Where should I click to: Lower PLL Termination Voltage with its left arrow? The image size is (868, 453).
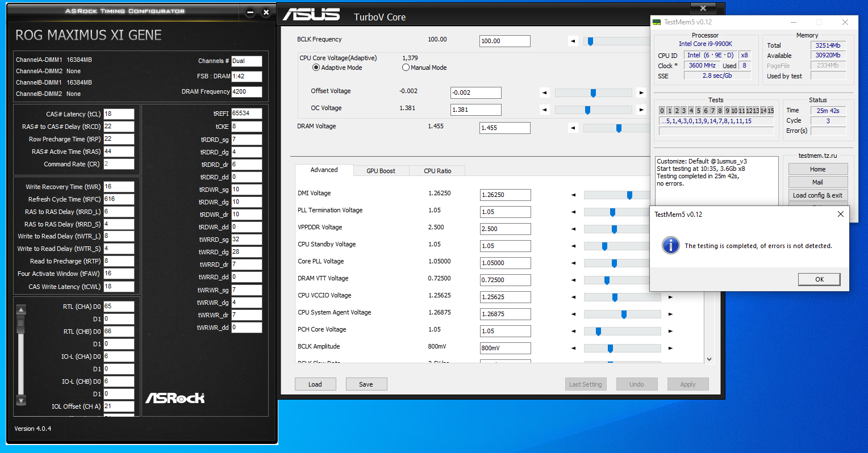[x=574, y=212]
